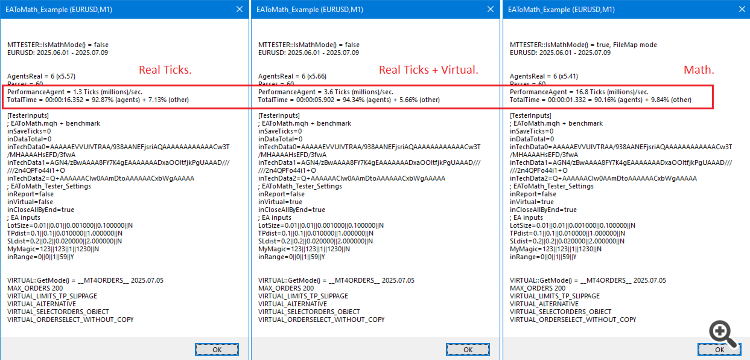Select 'VIRTUAL_ALTERNATIVE' in the 1.3 Ticks dialog
750x360 pixels.
pos(42,303)
